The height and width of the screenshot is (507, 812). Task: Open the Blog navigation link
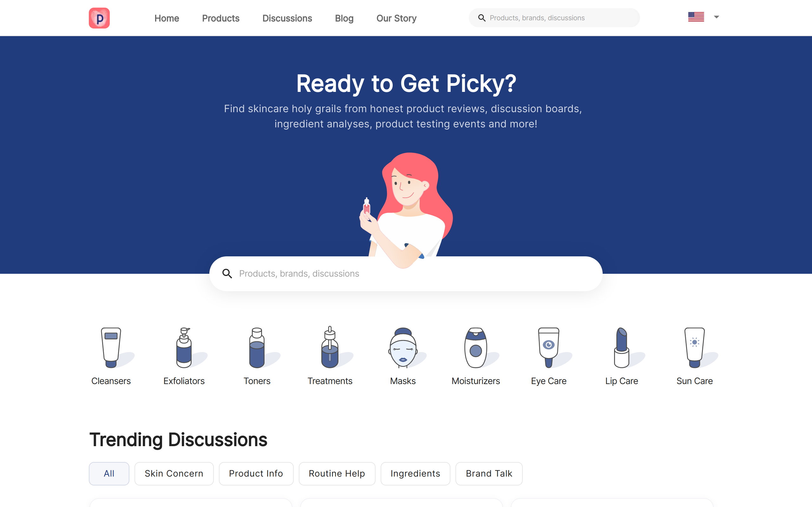[344, 18]
